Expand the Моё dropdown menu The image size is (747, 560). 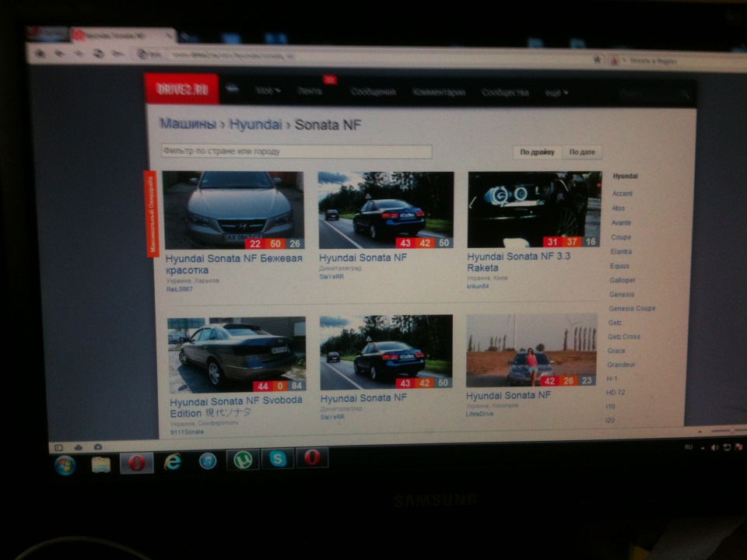[x=268, y=90]
